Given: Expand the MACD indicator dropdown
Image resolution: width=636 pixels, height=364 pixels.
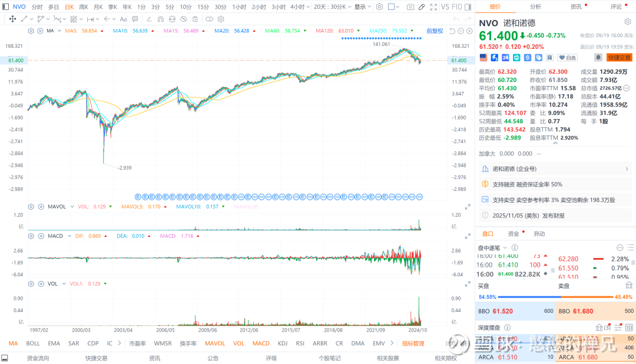Looking at the screenshot, I should [69, 236].
